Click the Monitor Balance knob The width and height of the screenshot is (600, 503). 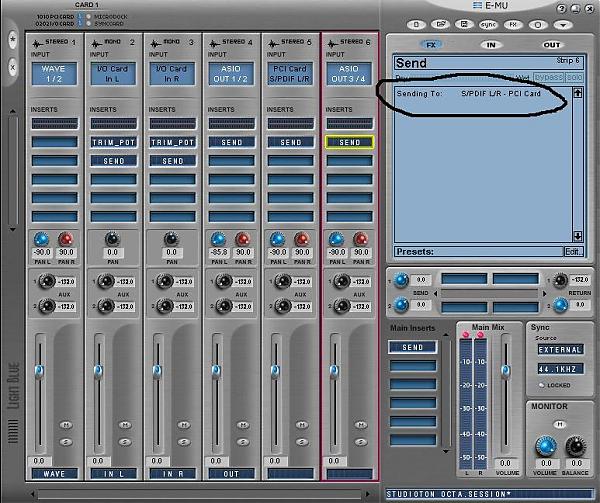[574, 446]
